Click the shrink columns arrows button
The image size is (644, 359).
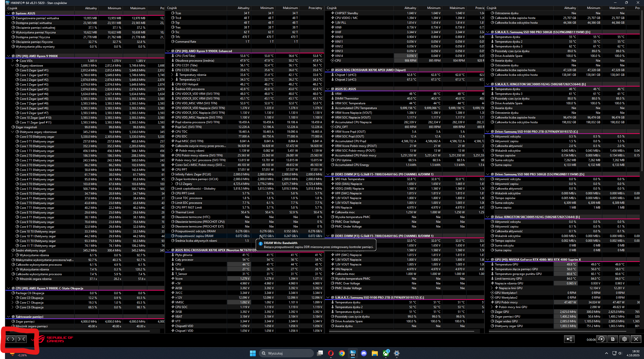tap(21, 339)
